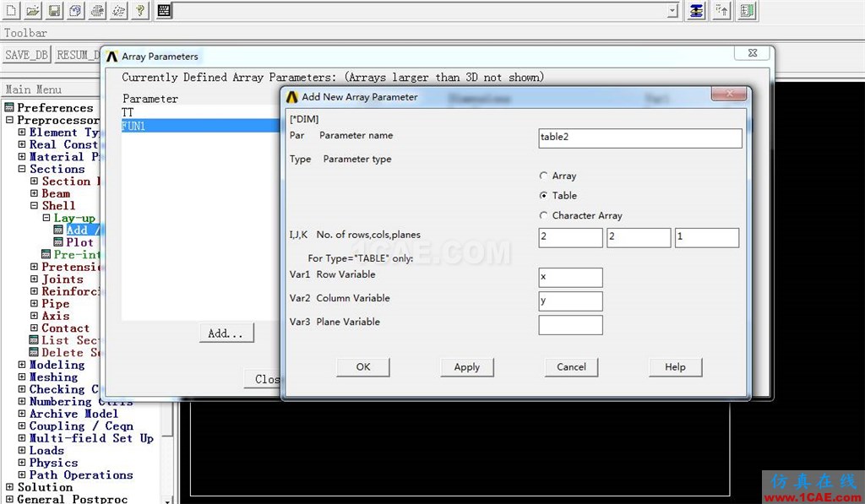The width and height of the screenshot is (865, 504).
Task: Expand the Loads node
Action: [21, 450]
